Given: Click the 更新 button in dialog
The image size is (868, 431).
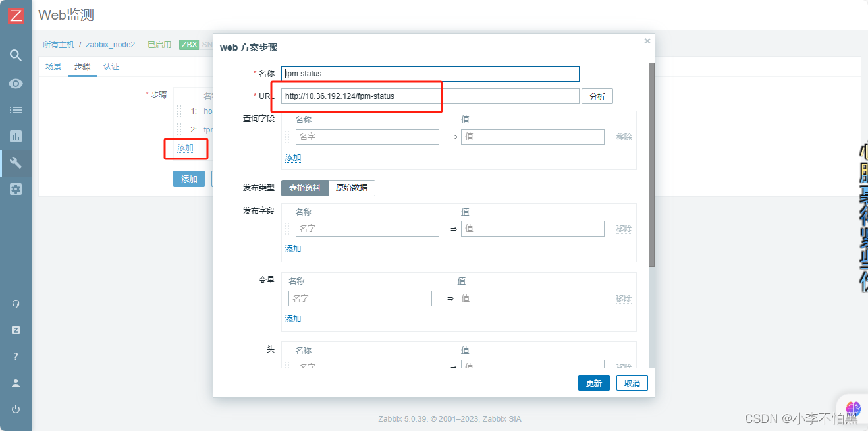Looking at the screenshot, I should [594, 383].
